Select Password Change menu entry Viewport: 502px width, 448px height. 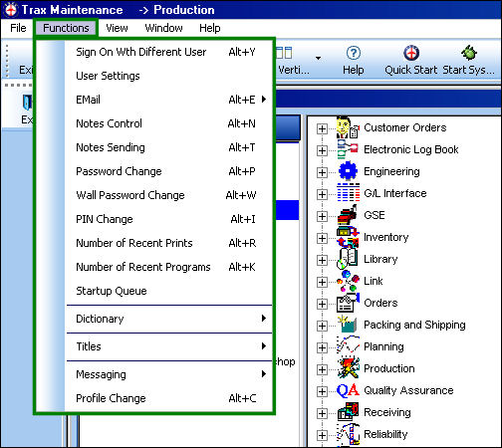tap(169, 171)
